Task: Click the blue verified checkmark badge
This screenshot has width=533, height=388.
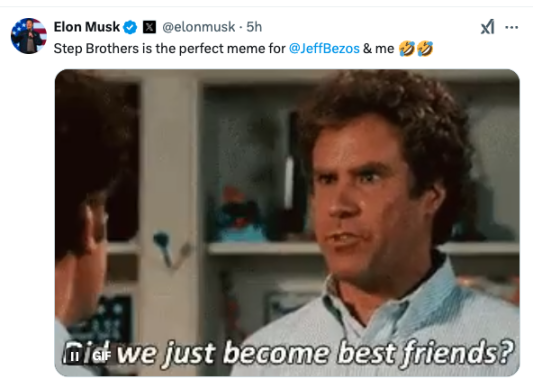Action: click(130, 27)
